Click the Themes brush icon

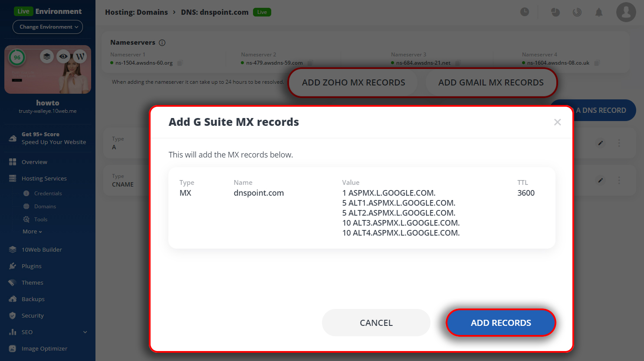[x=13, y=282]
